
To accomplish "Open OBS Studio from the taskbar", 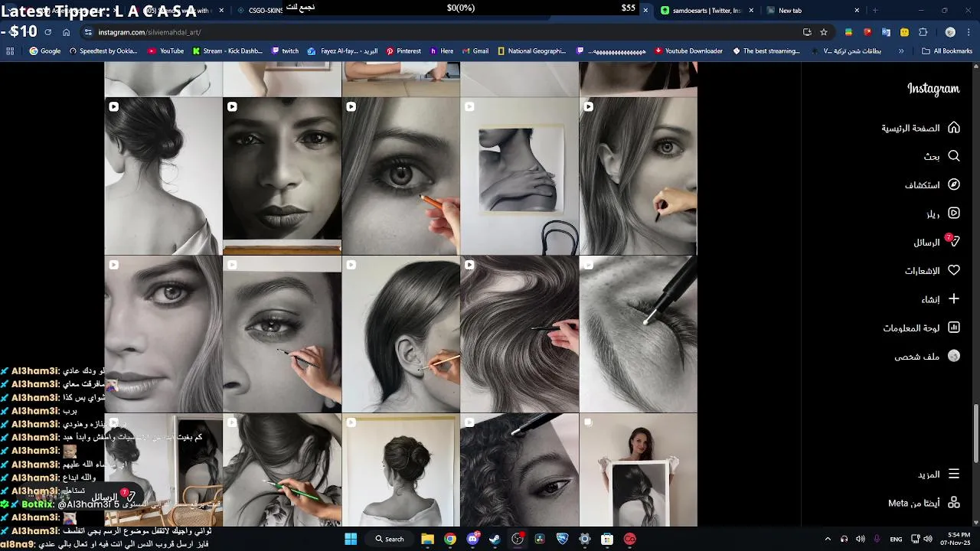I will click(518, 539).
